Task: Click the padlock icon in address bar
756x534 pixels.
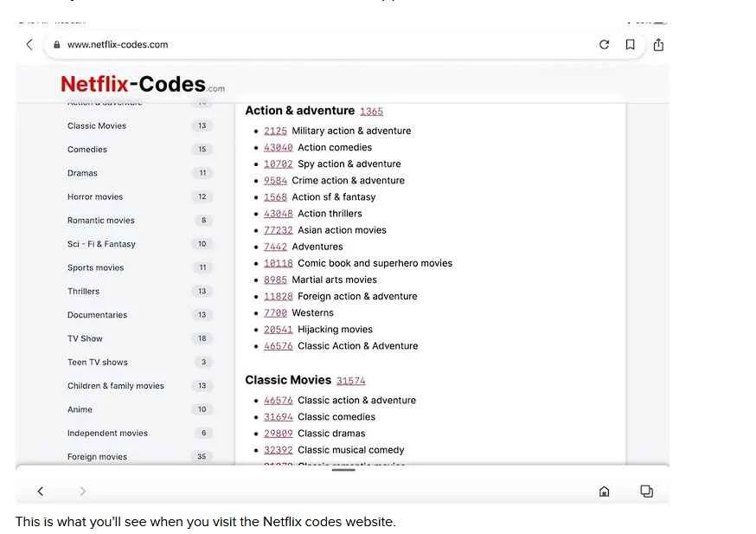Action: click(57, 45)
